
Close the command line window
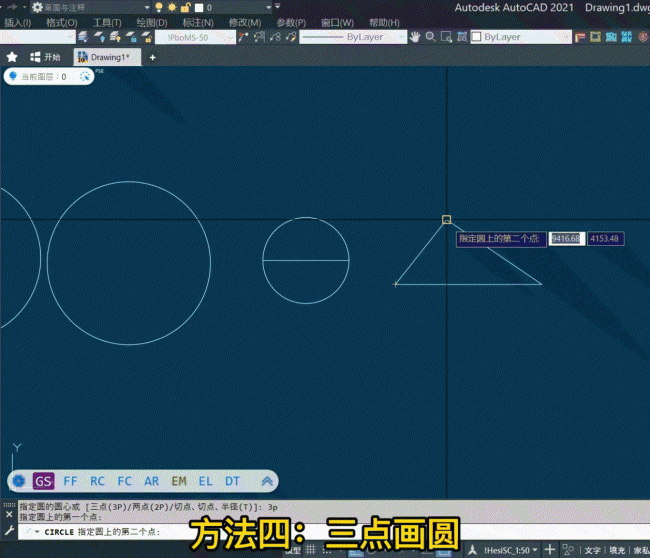point(9,514)
